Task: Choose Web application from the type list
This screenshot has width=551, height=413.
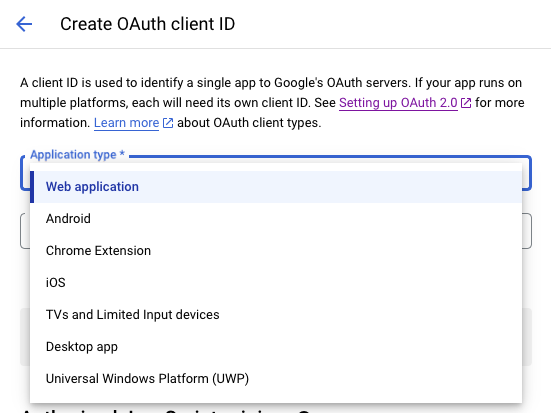Action: [x=276, y=187]
